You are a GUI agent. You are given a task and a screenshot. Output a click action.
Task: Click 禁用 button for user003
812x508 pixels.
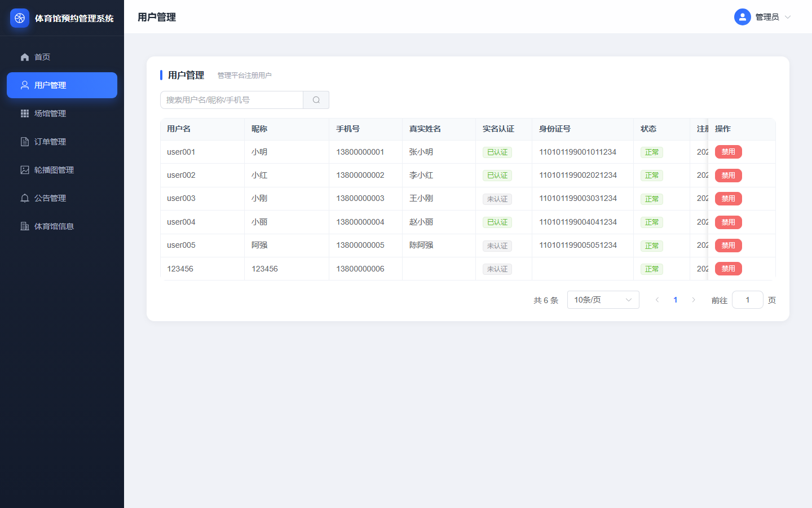(x=729, y=199)
